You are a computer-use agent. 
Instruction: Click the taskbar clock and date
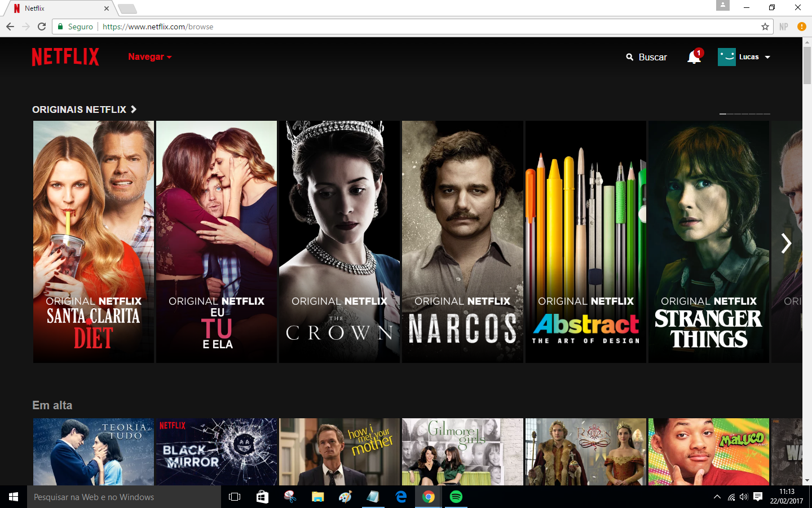[x=787, y=497]
